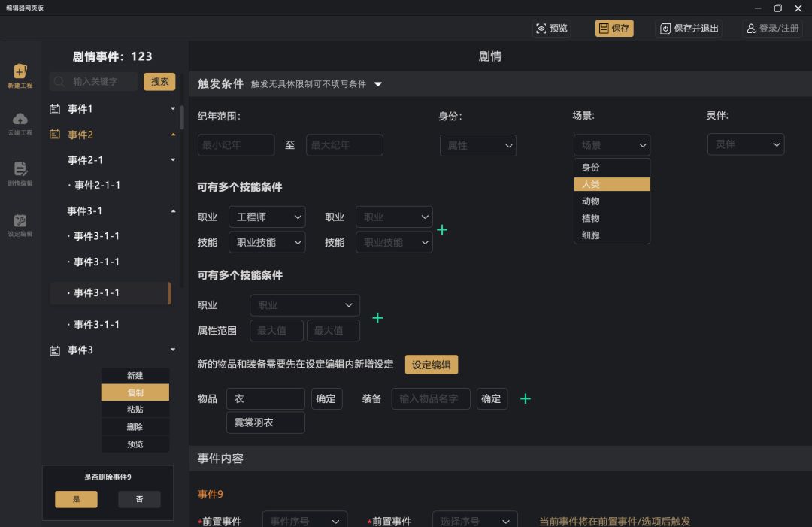This screenshot has width=812, height=527.
Task: Select 人类 in the dropdown list
Action: (612, 184)
